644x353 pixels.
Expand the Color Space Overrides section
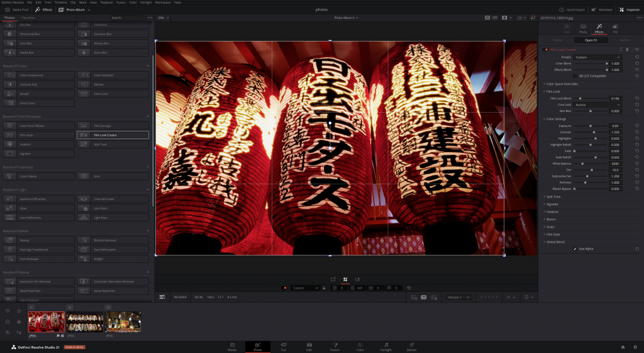click(x=560, y=84)
